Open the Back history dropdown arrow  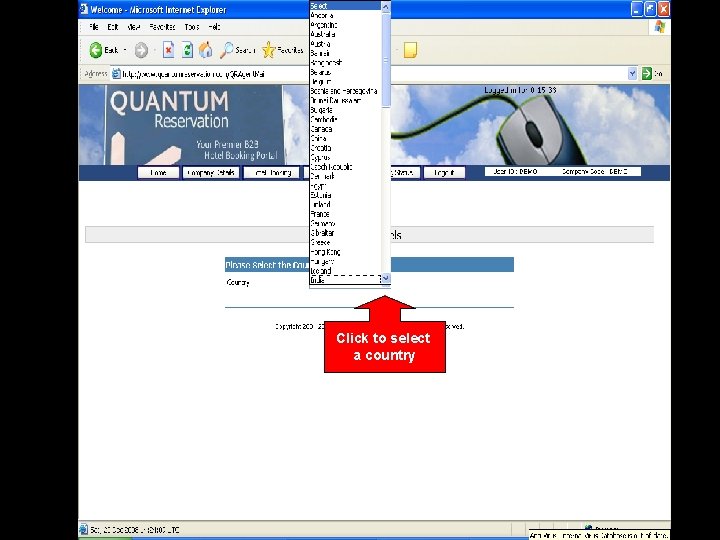coord(125,50)
